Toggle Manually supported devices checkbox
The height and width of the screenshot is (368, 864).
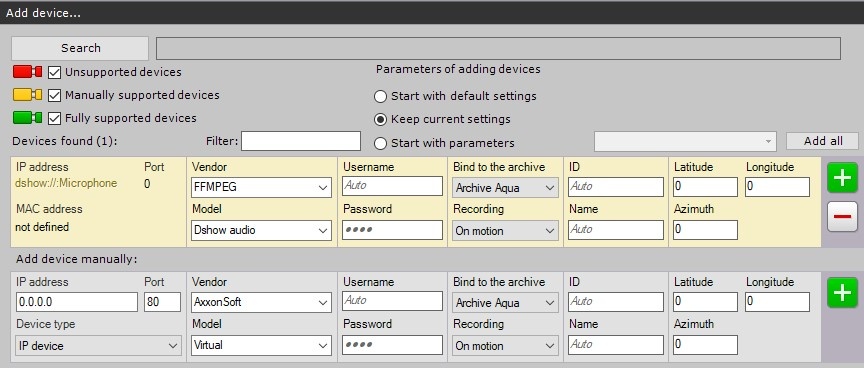point(55,95)
